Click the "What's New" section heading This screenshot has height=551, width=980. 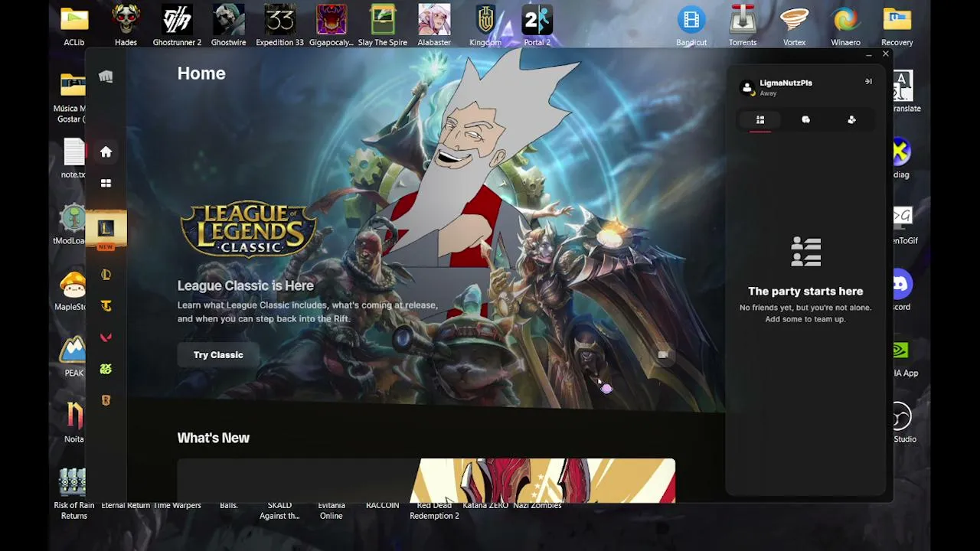click(x=214, y=438)
